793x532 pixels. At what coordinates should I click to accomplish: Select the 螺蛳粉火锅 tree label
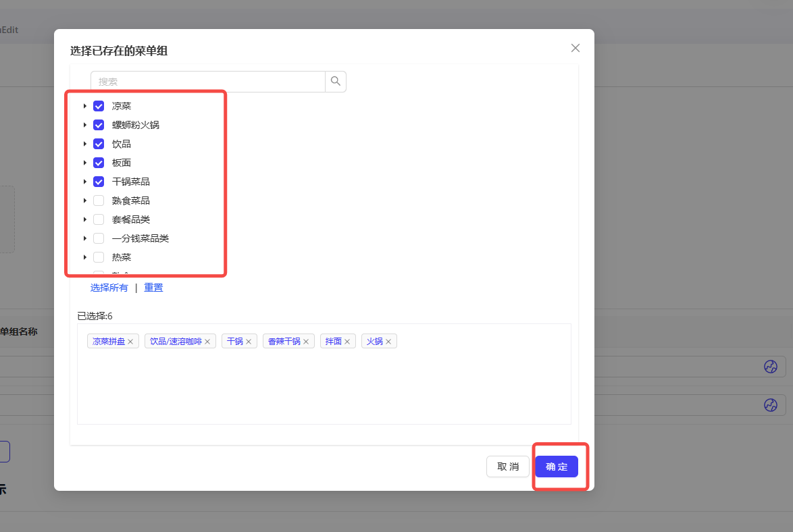point(136,125)
